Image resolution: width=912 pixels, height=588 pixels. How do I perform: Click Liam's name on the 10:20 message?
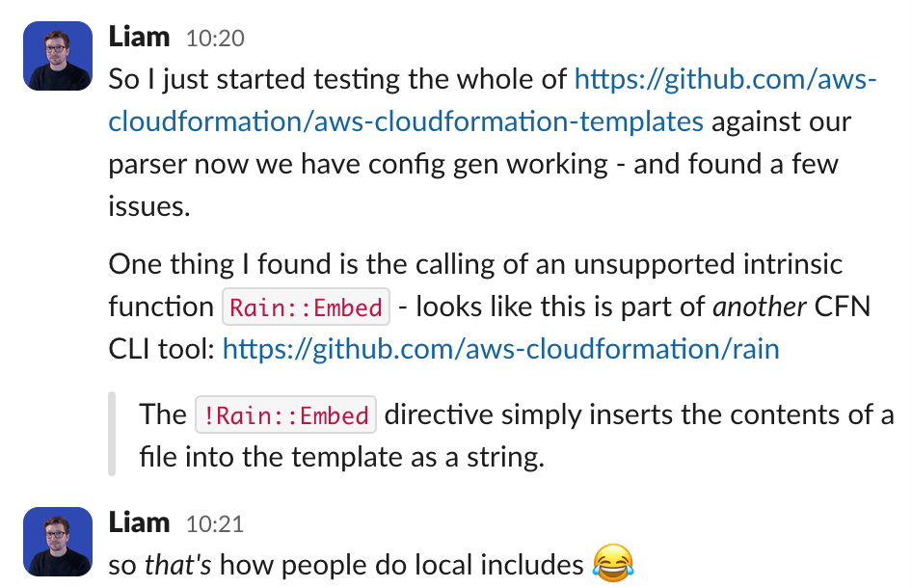pyautogui.click(x=139, y=38)
